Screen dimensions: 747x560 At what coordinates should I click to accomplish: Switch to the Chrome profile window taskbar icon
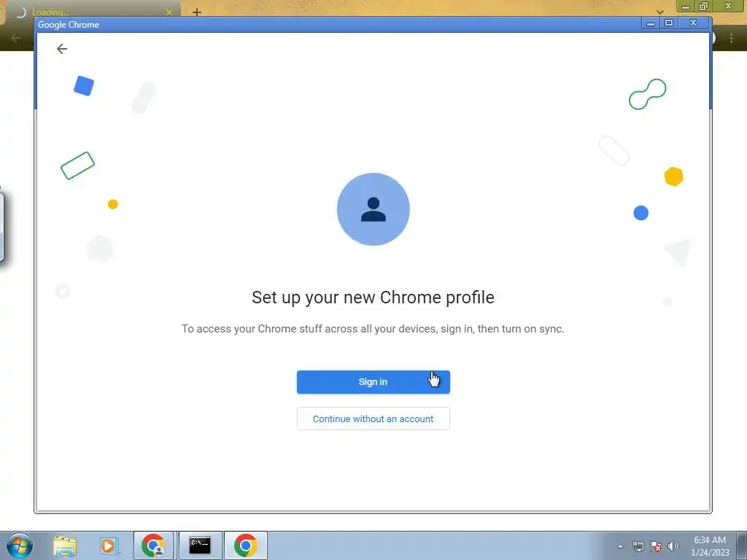point(153,545)
